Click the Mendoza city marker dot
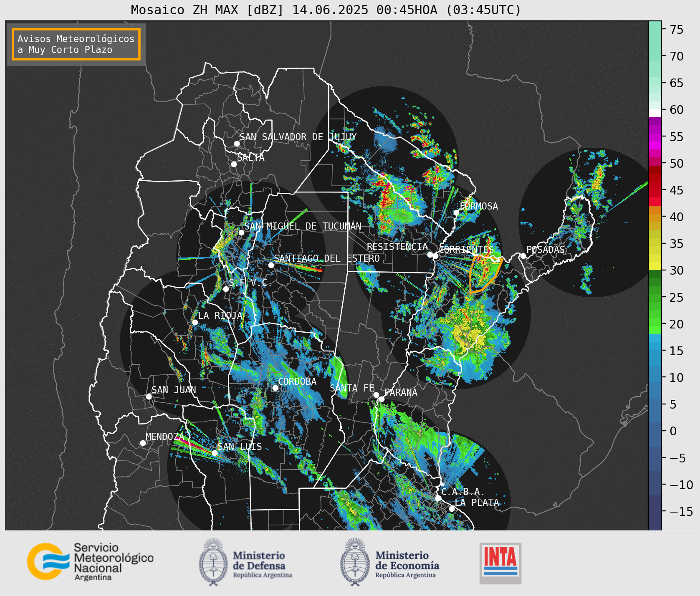 click(x=143, y=443)
